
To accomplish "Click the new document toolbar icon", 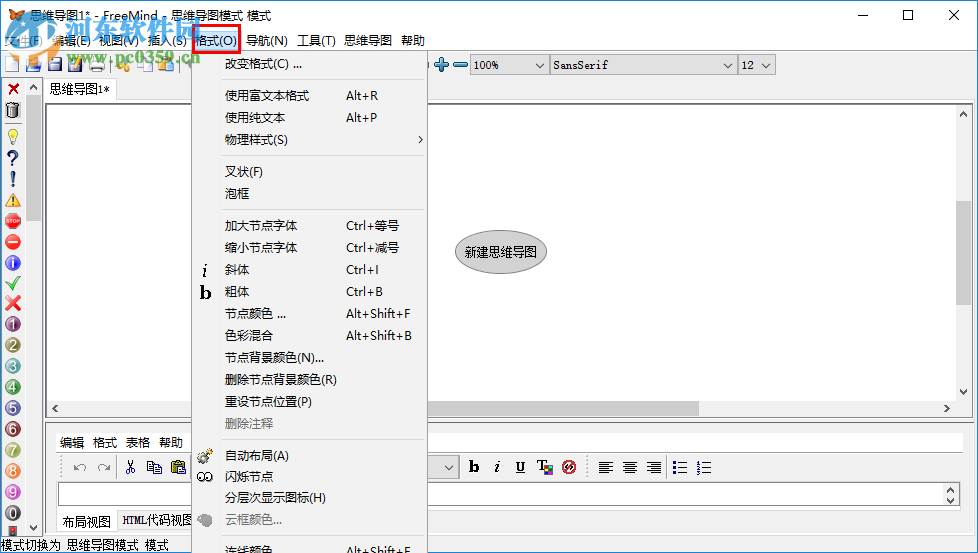I will [x=12, y=64].
